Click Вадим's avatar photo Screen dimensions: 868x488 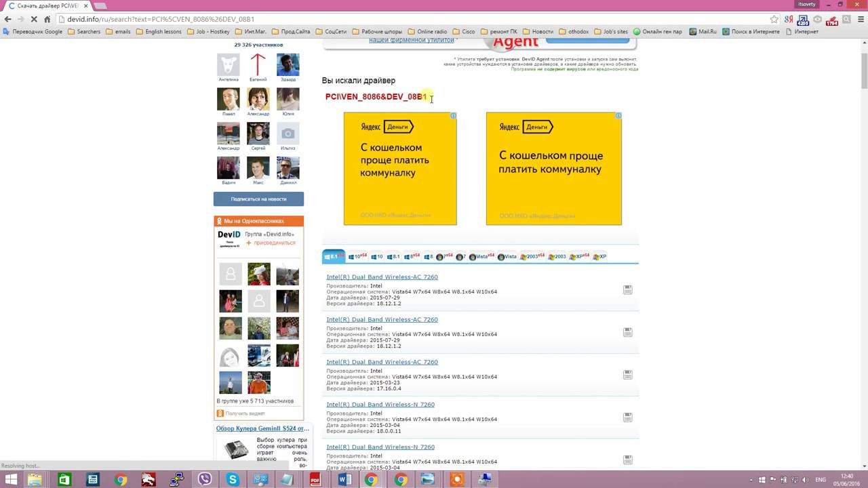click(x=229, y=168)
